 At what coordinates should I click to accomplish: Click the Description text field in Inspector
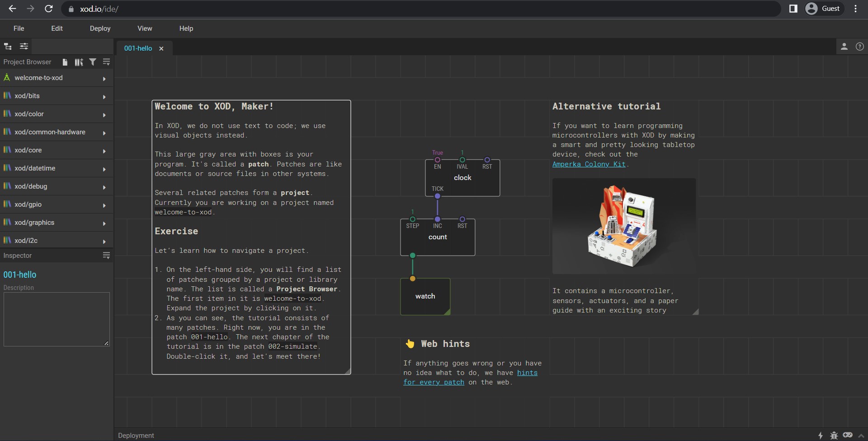(x=57, y=319)
